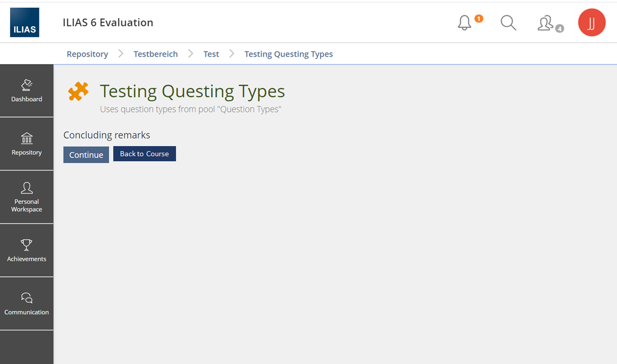Navigate to the Testbereich breadcrumb

[155, 54]
